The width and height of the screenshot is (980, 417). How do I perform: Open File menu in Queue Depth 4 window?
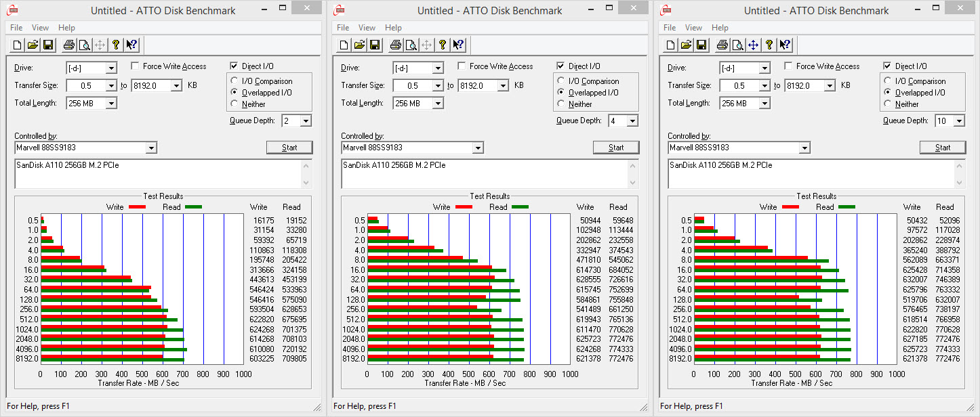[x=343, y=28]
